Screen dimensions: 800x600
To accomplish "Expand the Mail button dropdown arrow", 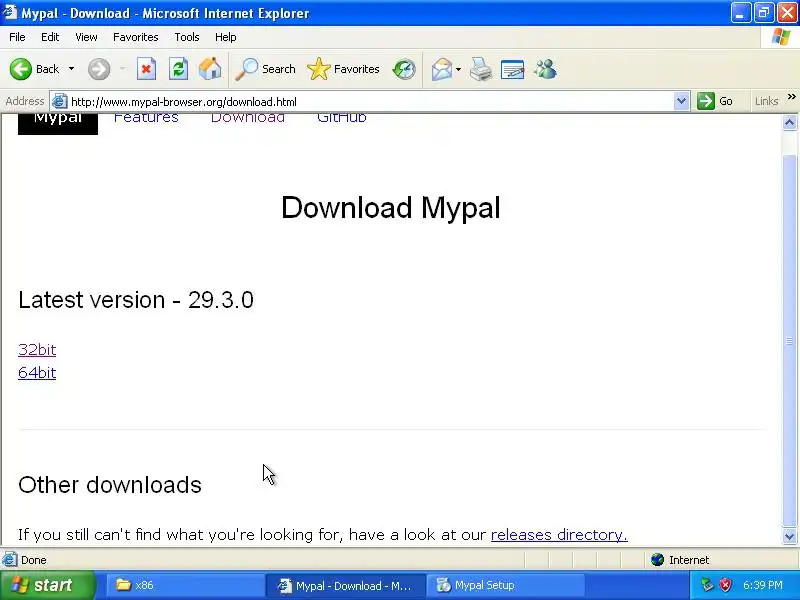I will click(458, 69).
